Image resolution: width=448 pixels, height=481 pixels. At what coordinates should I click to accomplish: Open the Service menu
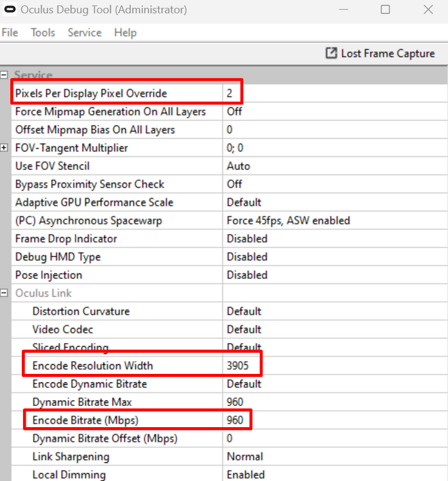point(85,33)
